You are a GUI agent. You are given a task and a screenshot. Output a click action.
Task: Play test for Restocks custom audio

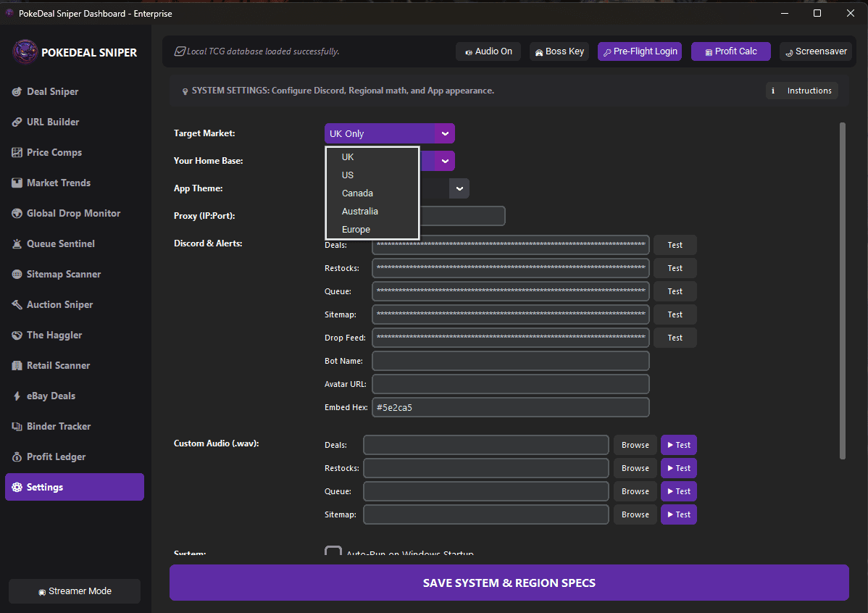coord(679,469)
